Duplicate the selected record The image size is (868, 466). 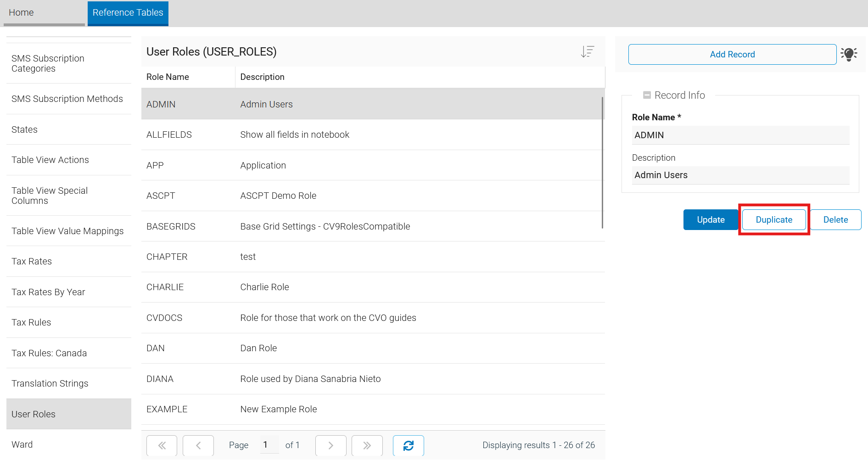774,220
